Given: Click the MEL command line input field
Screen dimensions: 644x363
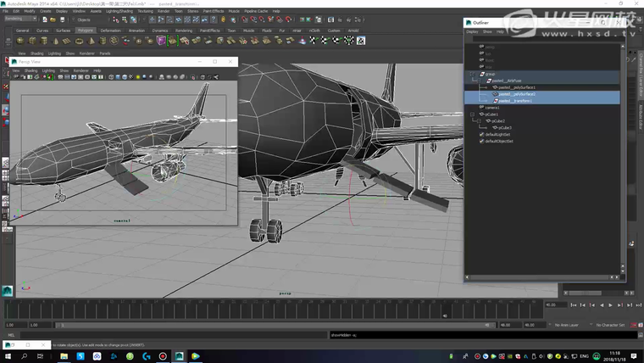Looking at the screenshot, I should pyautogui.click(x=169, y=335).
